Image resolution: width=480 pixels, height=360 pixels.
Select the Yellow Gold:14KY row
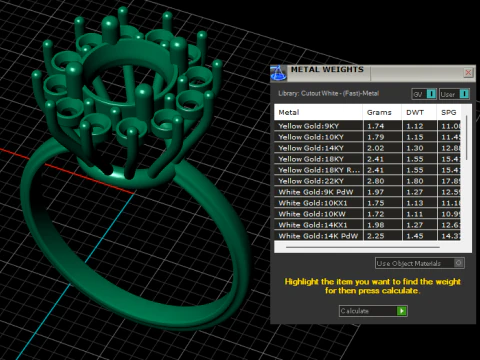pyautogui.click(x=367, y=148)
